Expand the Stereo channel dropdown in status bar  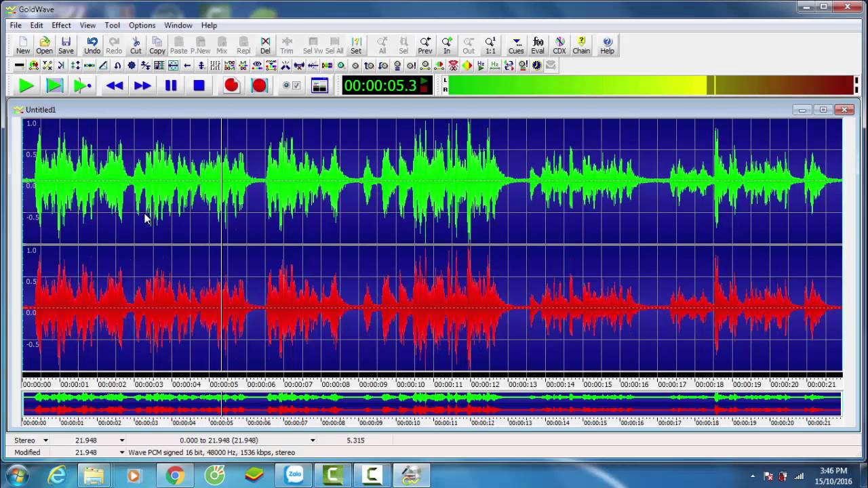click(x=45, y=441)
